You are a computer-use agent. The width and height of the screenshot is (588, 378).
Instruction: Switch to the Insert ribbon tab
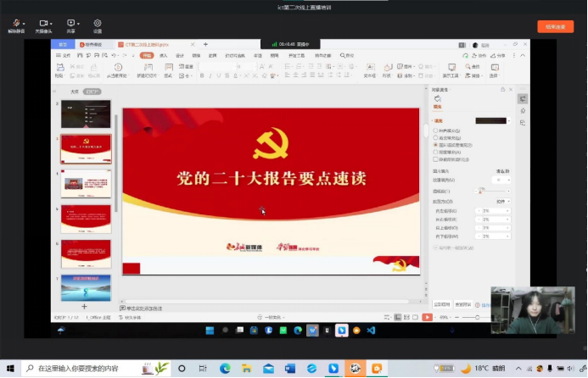coord(163,55)
